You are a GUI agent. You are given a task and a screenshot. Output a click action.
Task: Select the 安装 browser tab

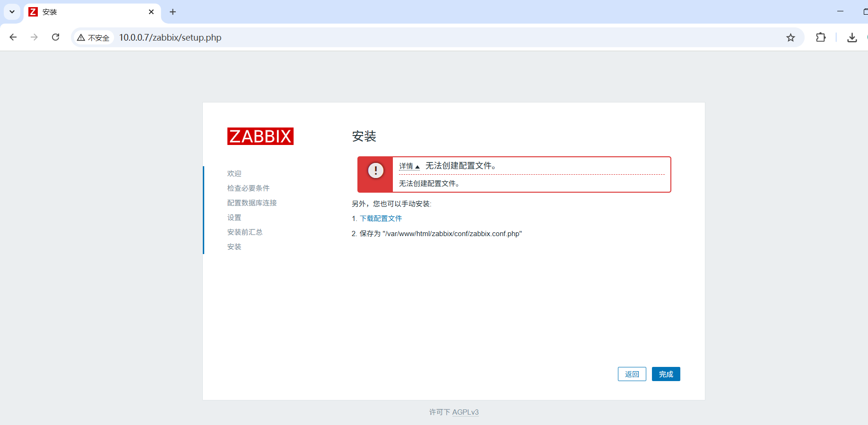pos(92,12)
